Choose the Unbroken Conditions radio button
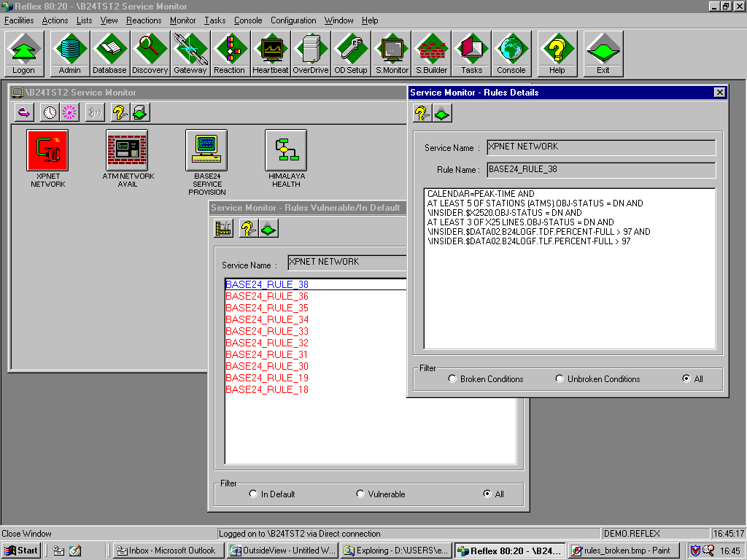 (560, 379)
